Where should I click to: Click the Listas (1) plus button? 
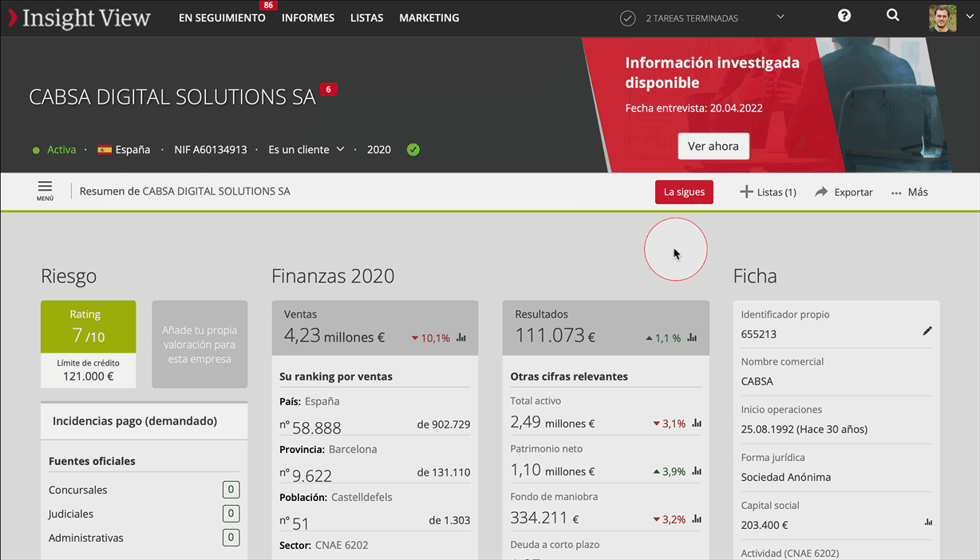tap(769, 192)
